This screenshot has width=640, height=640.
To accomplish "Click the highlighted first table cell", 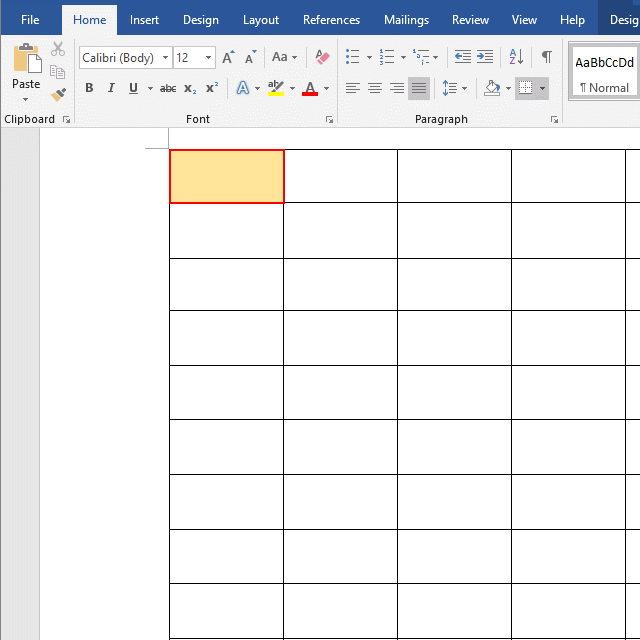I will [x=227, y=176].
